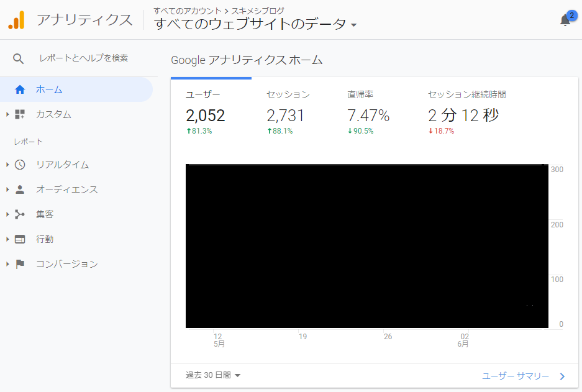Image resolution: width=582 pixels, height=392 pixels.
Task: Click the リアルタイム clock icon
Action: click(20, 165)
